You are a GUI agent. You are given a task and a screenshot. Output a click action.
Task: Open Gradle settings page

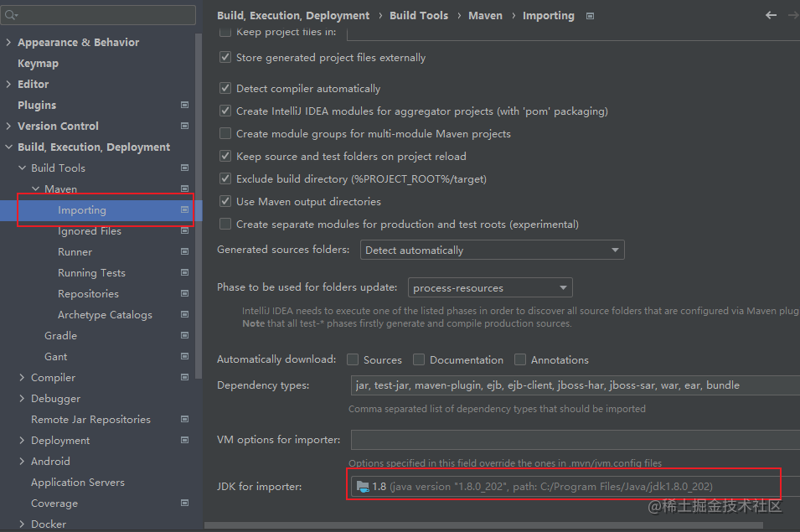[60, 336]
